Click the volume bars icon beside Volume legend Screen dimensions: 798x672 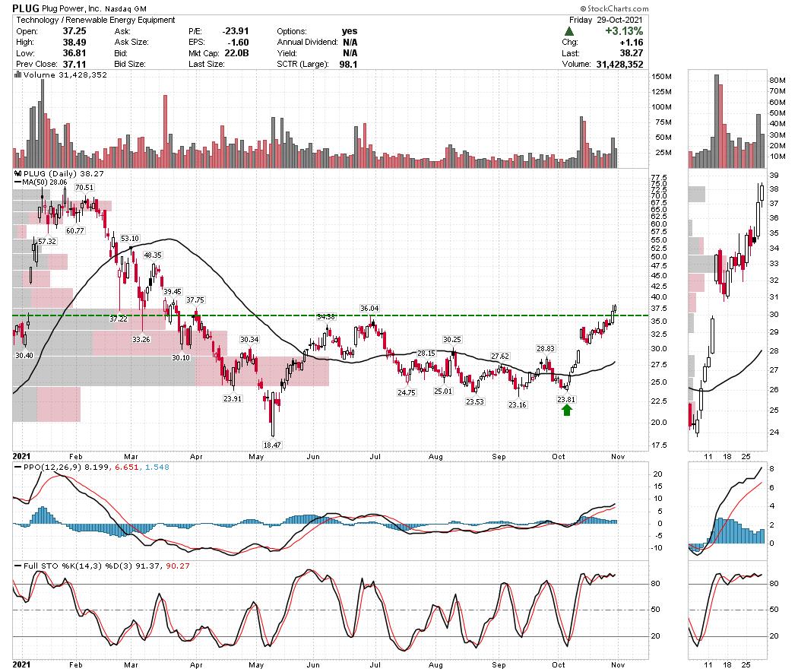point(17,74)
